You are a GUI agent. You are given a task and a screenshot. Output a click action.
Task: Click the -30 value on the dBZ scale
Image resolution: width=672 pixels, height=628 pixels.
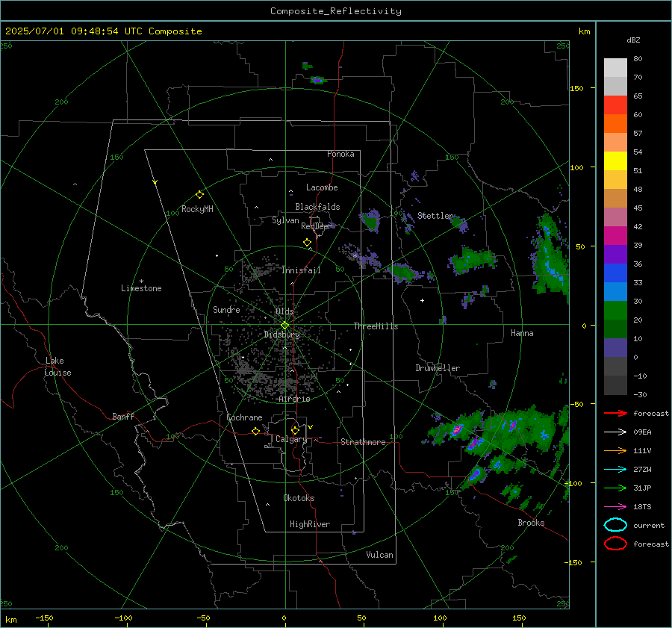[x=640, y=394]
